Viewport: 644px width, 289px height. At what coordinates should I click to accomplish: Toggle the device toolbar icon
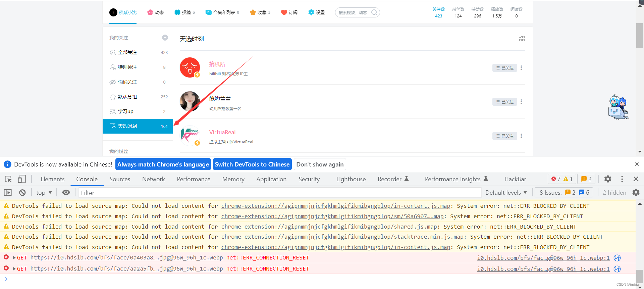(22, 179)
